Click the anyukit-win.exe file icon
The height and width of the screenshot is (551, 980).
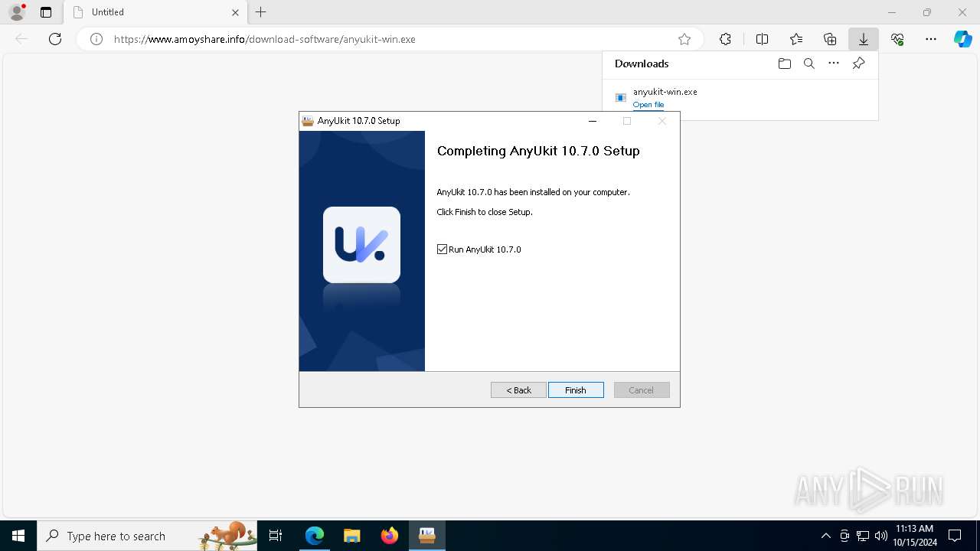(x=621, y=97)
